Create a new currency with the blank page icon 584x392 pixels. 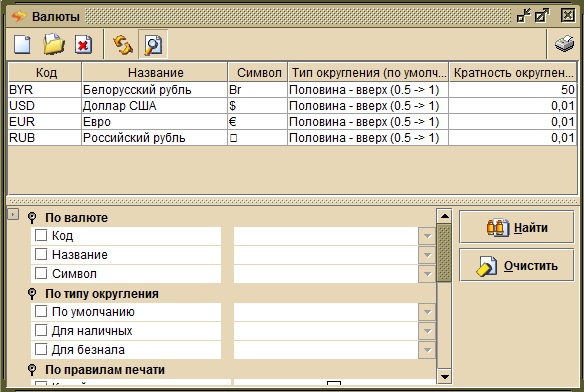tap(22, 45)
